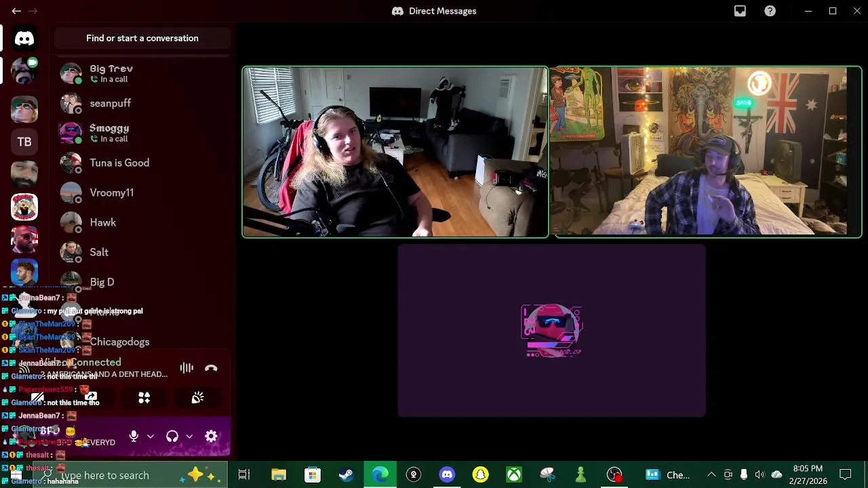Open Tuna is Good conversation
The width and height of the screenshot is (868, 488).
(142, 163)
